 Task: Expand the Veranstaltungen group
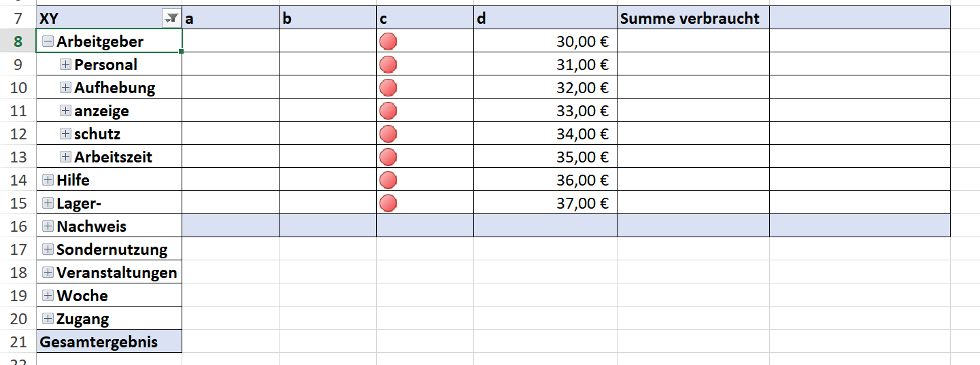point(48,273)
